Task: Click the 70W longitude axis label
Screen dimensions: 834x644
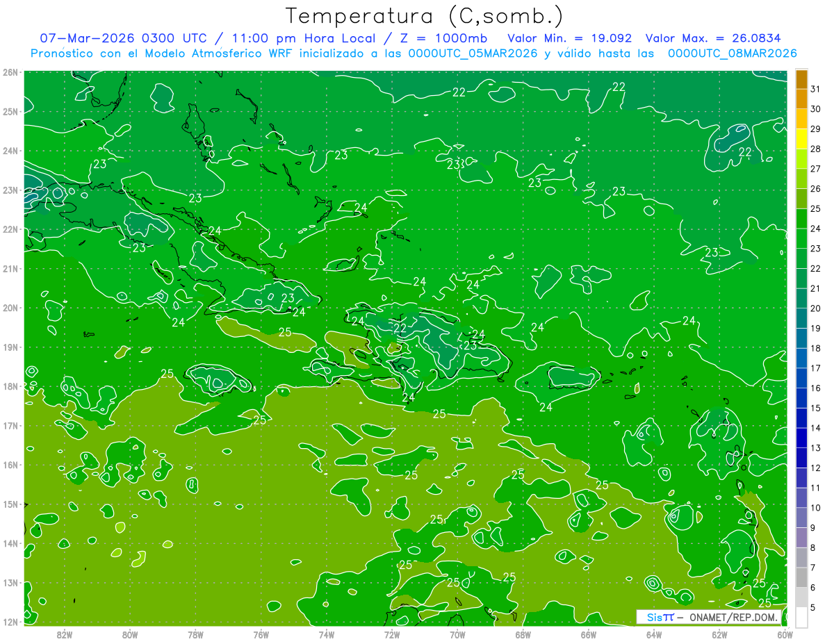Action: pyautogui.click(x=457, y=635)
